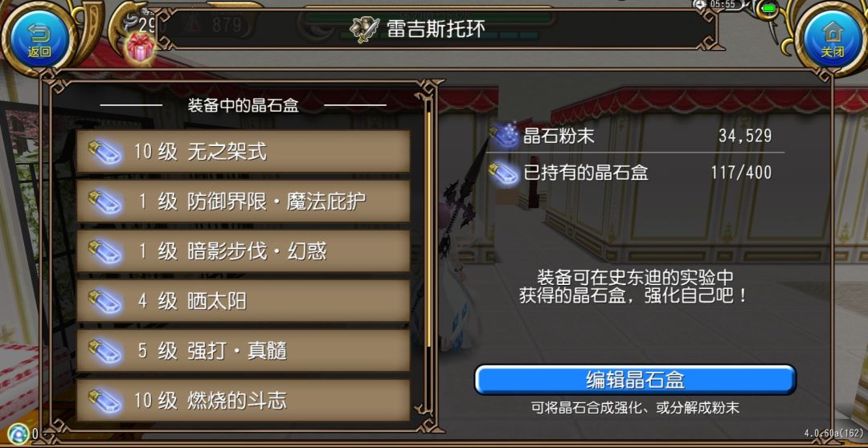
Task: Click the 编辑晶石盒 button
Action: (x=635, y=380)
